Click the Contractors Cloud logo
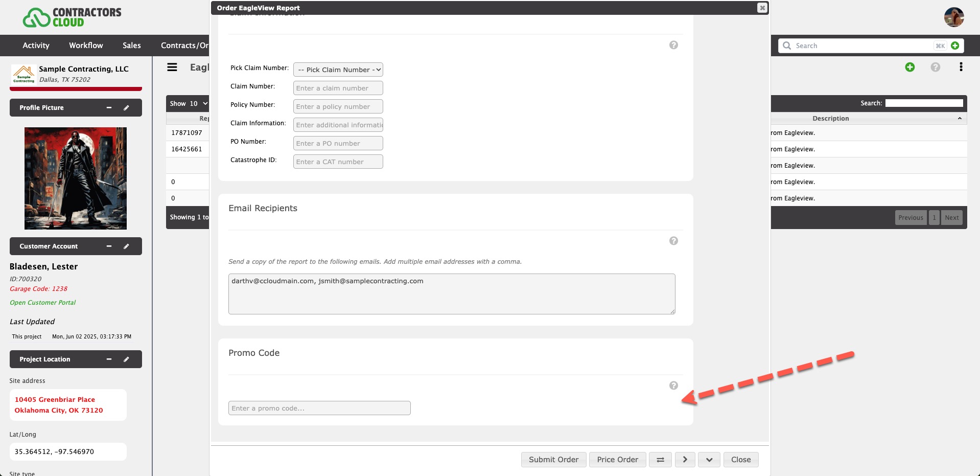980x476 pixels. point(72,17)
